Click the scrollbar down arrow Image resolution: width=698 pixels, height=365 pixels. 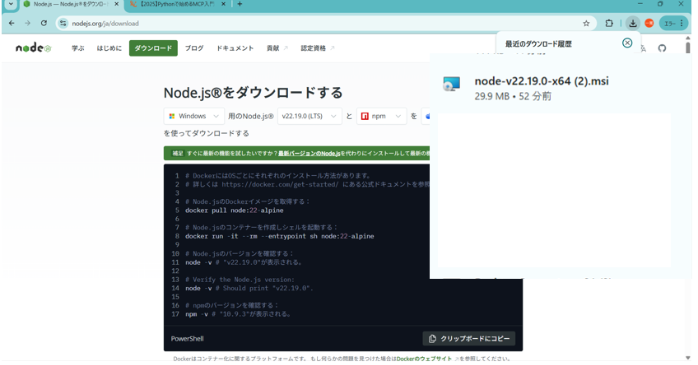coord(688,358)
